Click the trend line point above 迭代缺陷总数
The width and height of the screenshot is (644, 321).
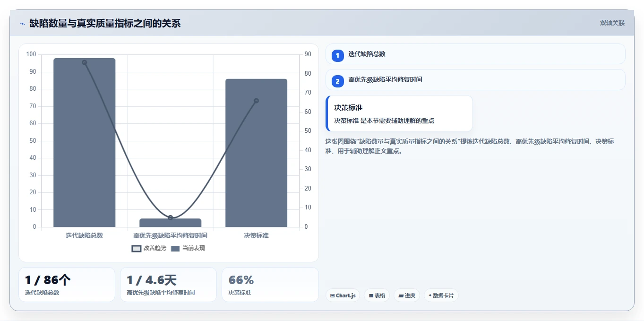85,62
